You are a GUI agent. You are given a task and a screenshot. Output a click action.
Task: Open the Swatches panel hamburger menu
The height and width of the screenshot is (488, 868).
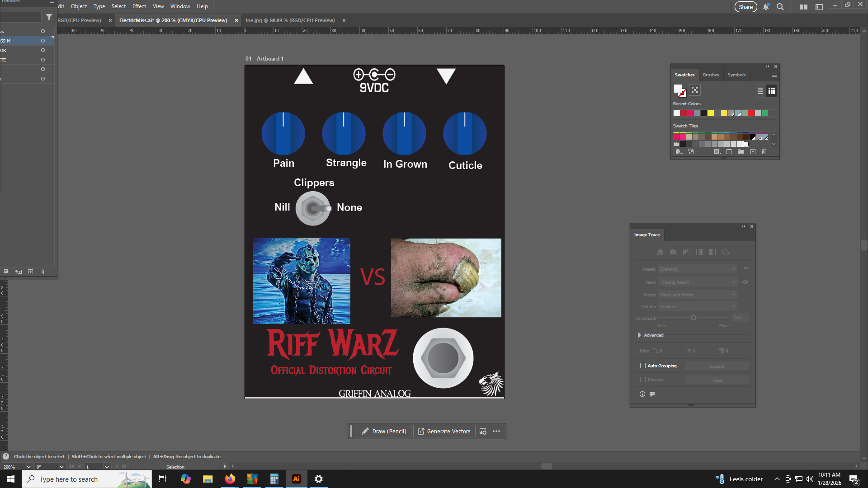point(774,75)
